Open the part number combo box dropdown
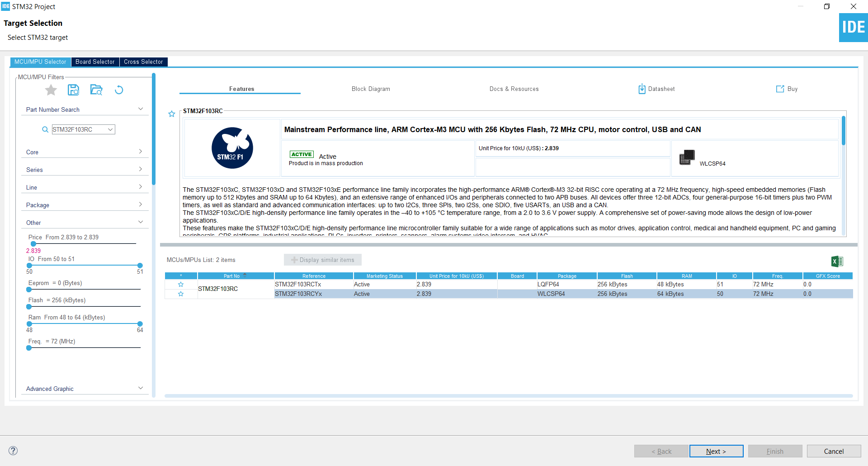The width and height of the screenshot is (868, 466). point(110,129)
